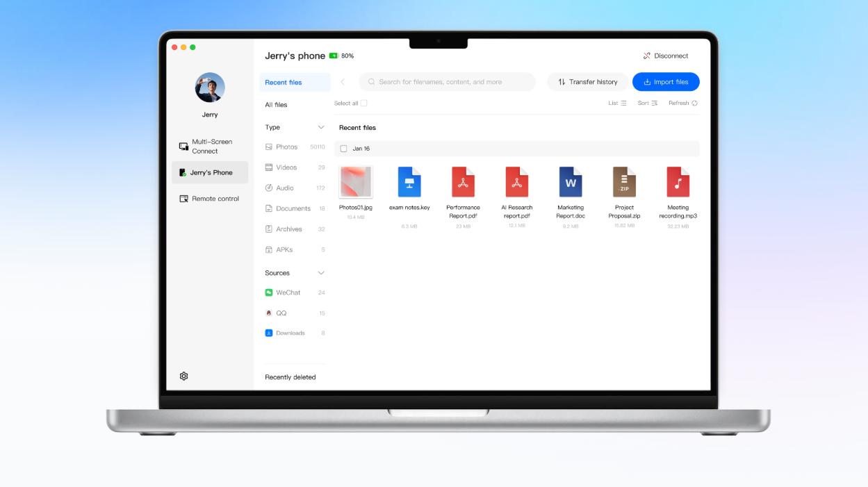This screenshot has height=487, width=868.
Task: Collapse the Sources section chevron
Action: click(x=321, y=273)
